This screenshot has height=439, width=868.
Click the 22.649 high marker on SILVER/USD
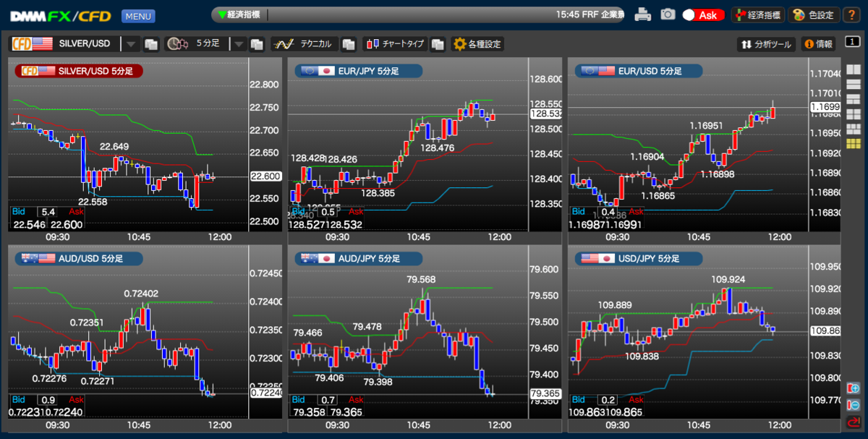114,147
